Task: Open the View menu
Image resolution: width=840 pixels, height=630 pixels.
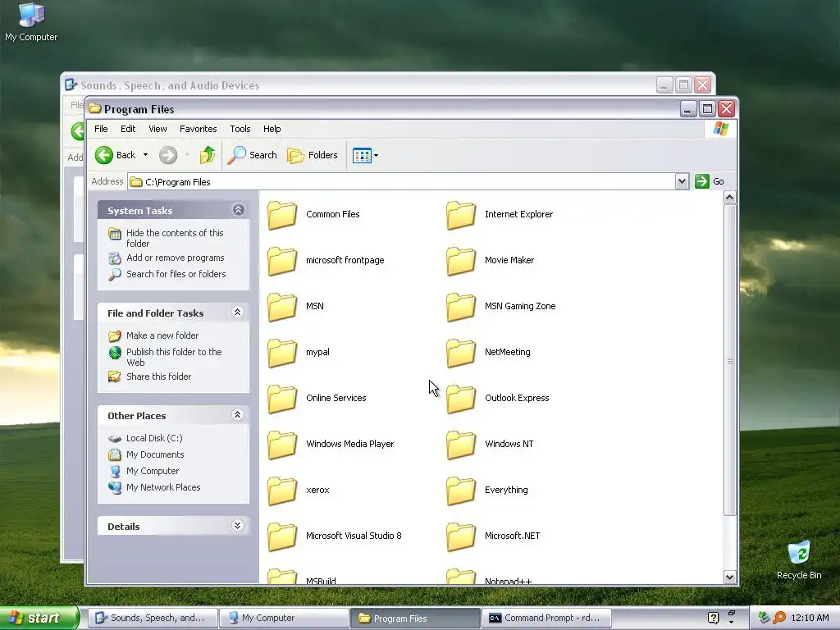Action: pos(157,129)
